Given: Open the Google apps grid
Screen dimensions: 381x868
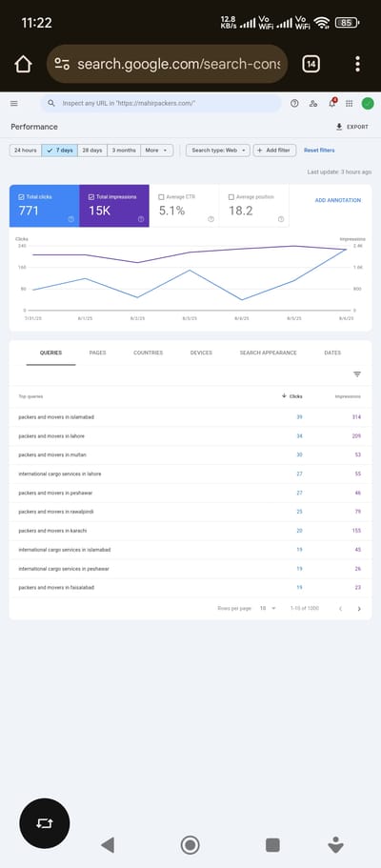Looking at the screenshot, I should click(x=349, y=104).
